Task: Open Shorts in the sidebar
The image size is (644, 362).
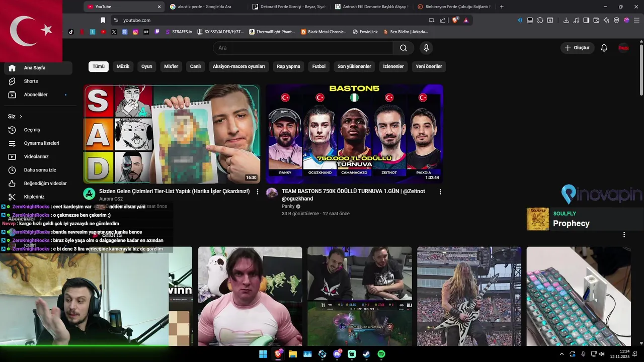Action: coord(38,81)
